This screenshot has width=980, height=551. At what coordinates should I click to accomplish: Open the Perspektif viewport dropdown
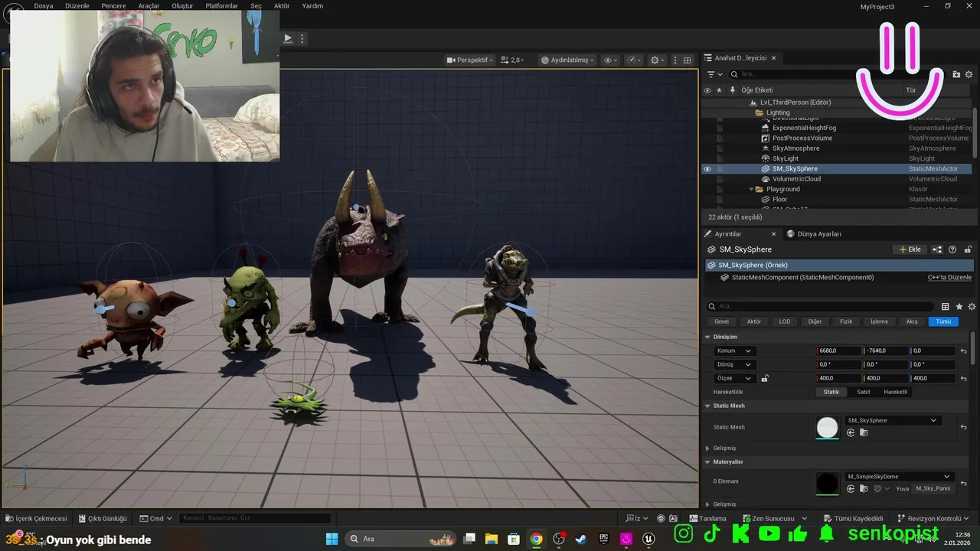click(470, 60)
